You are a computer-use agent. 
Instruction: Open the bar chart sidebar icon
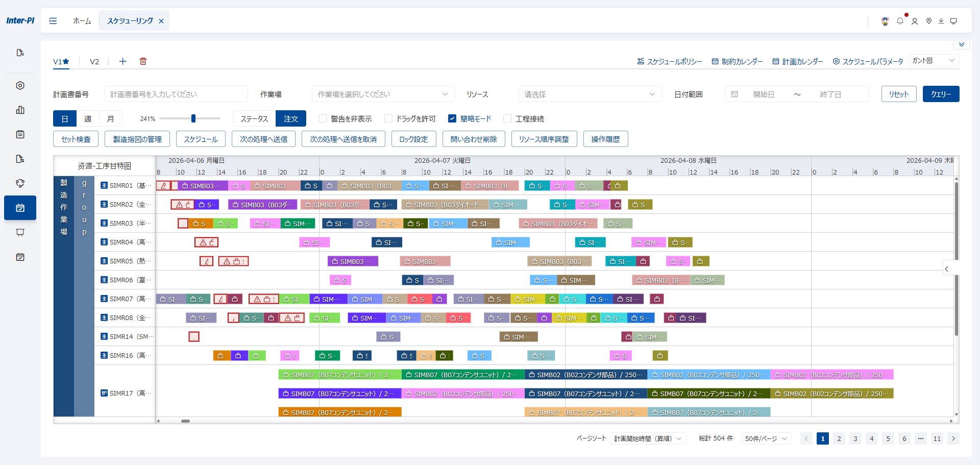click(x=20, y=110)
